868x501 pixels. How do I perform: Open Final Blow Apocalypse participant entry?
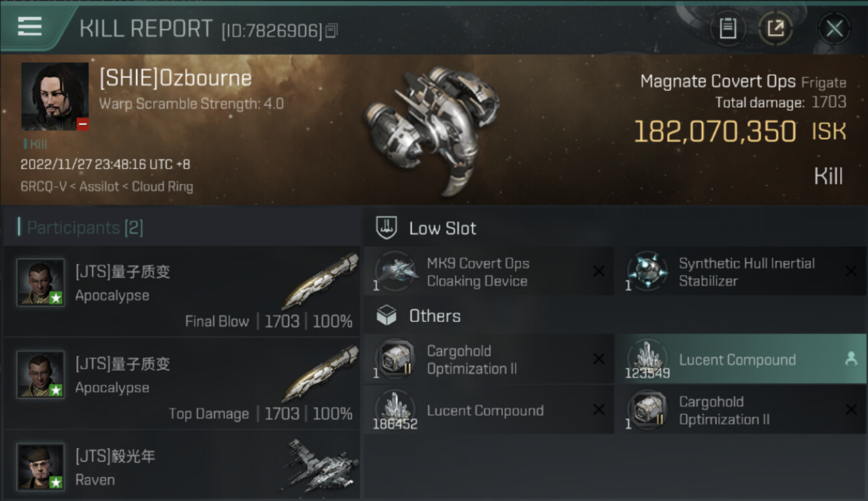(182, 291)
